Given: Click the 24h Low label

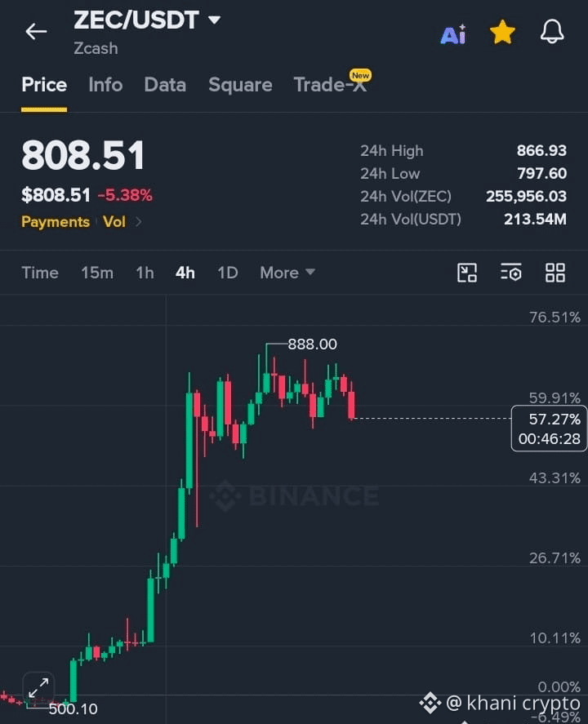Looking at the screenshot, I should (390, 174).
